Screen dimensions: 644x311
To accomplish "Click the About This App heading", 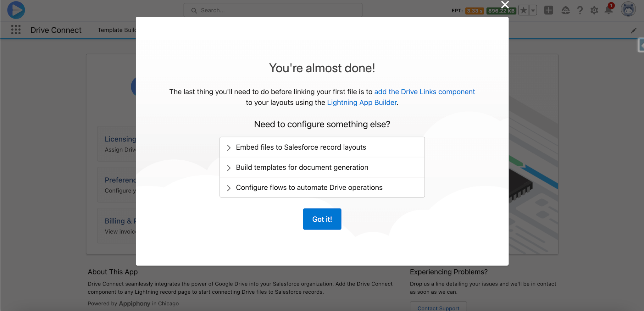I will tap(113, 272).
